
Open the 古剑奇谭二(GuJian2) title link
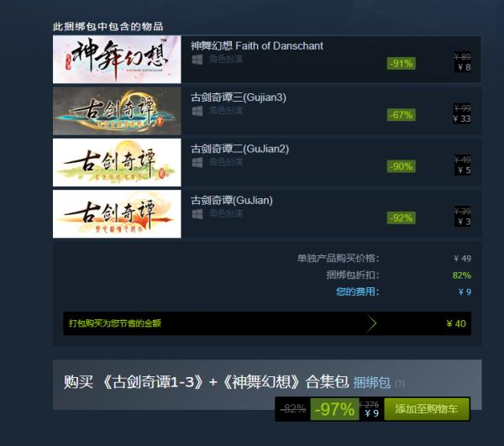coord(239,149)
